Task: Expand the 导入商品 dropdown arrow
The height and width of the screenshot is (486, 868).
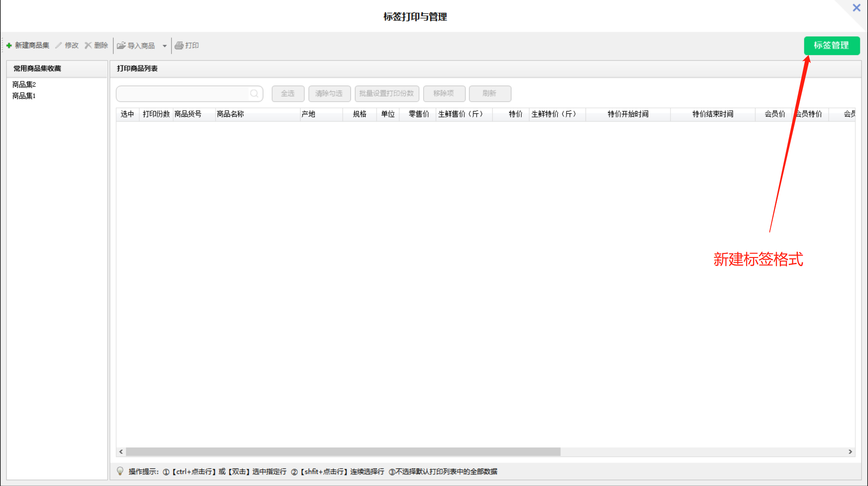Action: pos(165,46)
